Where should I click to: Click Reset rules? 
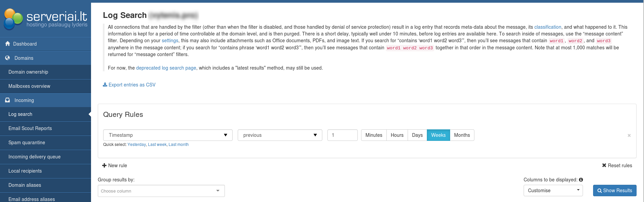pos(617,166)
